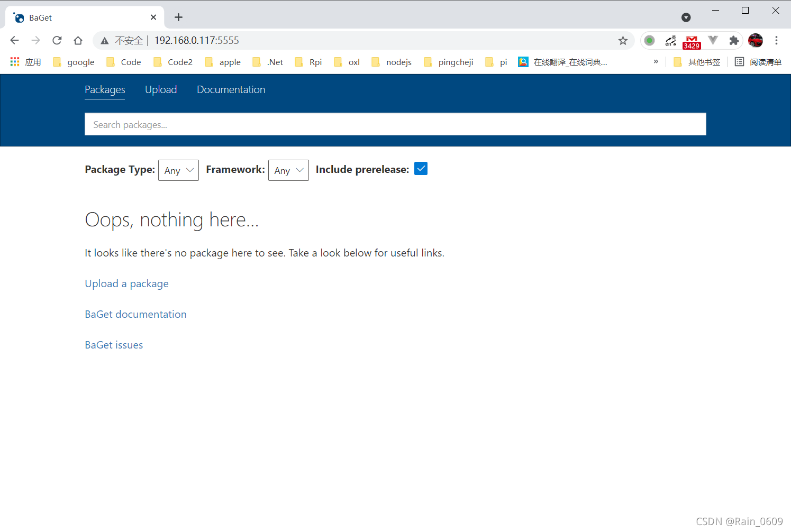Toggle the Include prerelease checkbox
Viewport: 791px width, 532px height.
421,169
